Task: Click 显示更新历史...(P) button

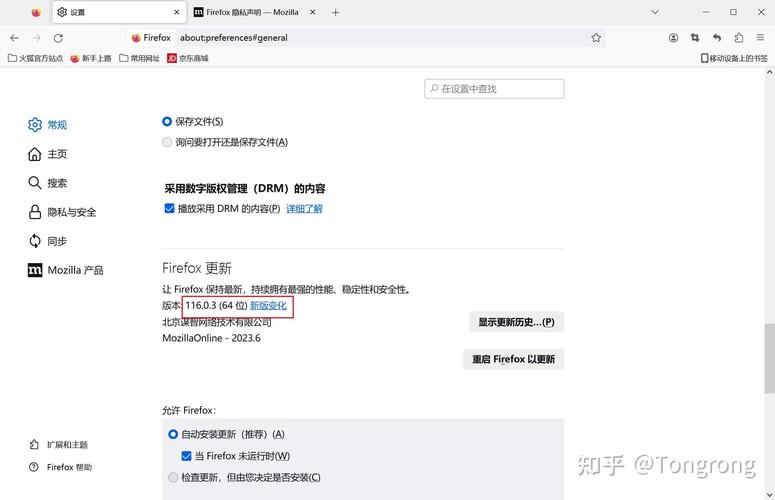Action: tap(516, 322)
